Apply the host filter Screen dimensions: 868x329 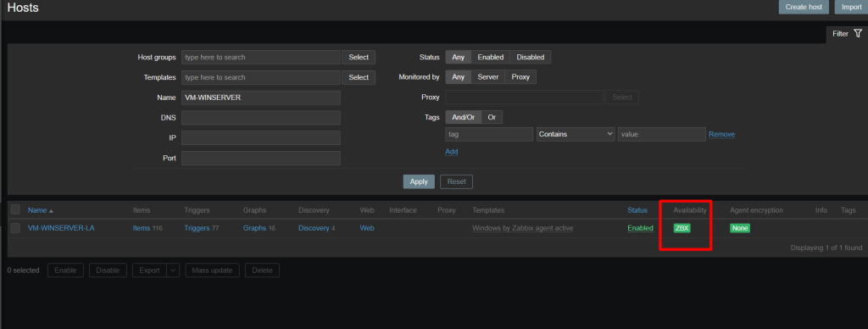[x=419, y=181]
